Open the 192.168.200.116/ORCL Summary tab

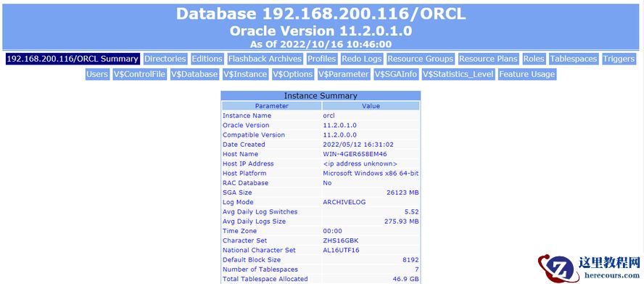click(x=73, y=59)
